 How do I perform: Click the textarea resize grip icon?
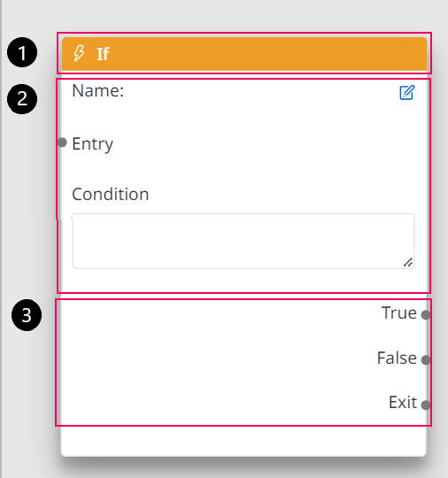click(408, 262)
